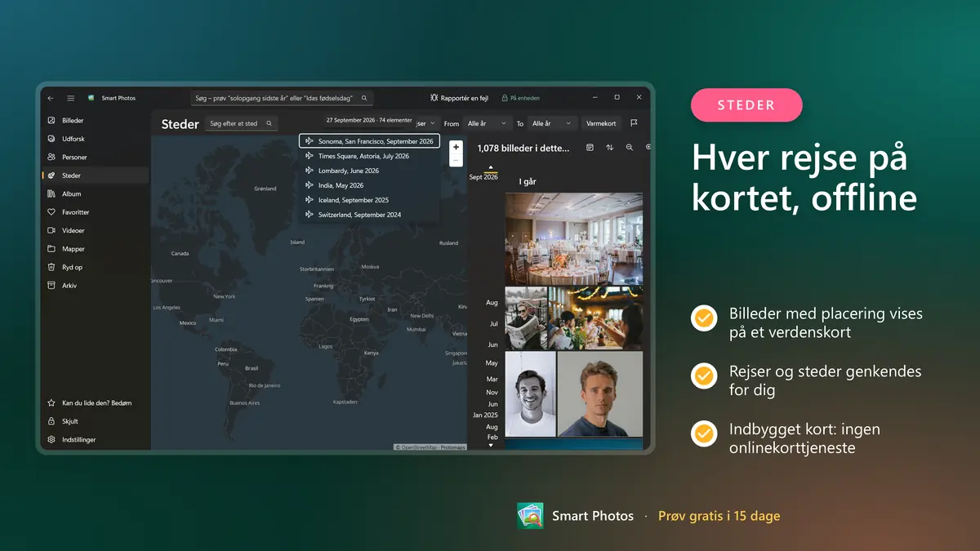Jump to Jan 2025 on the timeline
This screenshot has height=551, width=980.
coord(485,415)
